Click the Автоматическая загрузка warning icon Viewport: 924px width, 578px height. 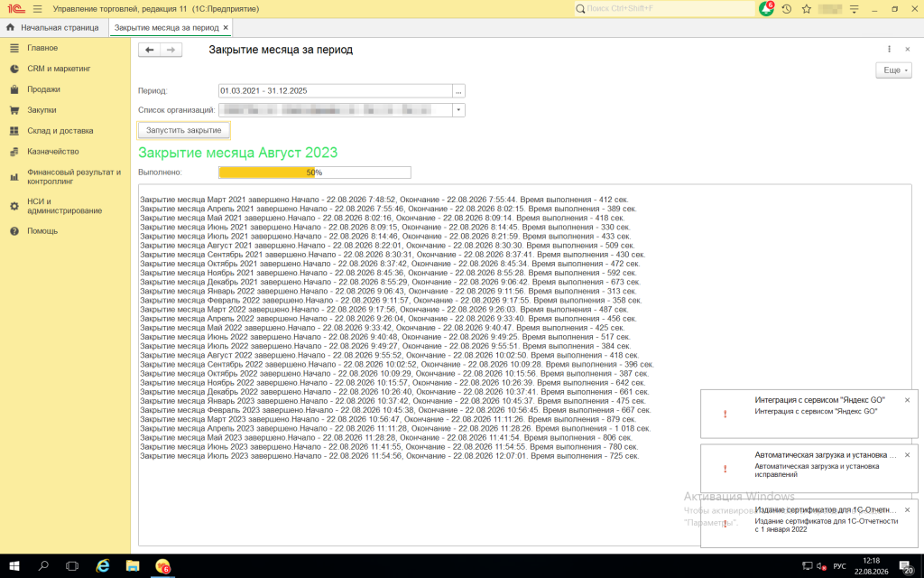click(725, 469)
